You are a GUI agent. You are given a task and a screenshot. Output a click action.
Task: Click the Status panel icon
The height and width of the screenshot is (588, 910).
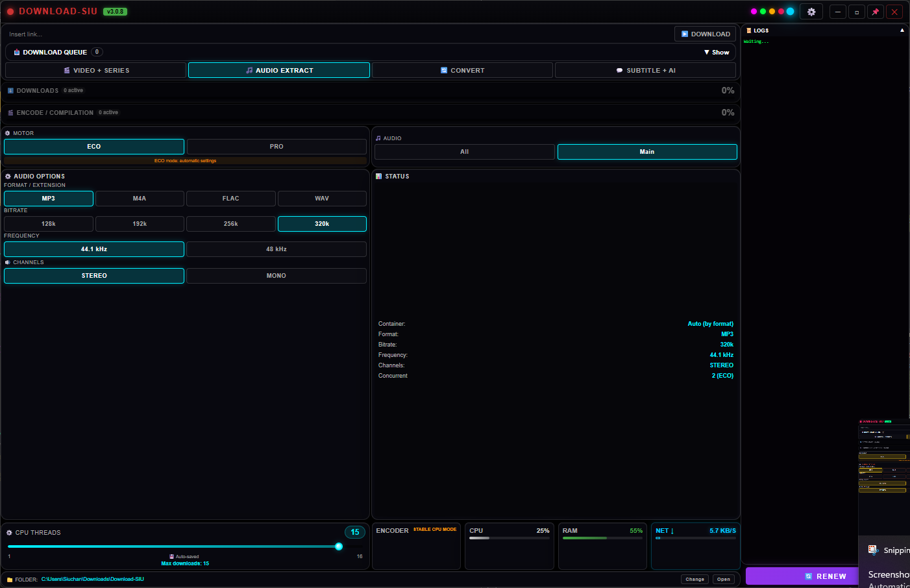378,177
